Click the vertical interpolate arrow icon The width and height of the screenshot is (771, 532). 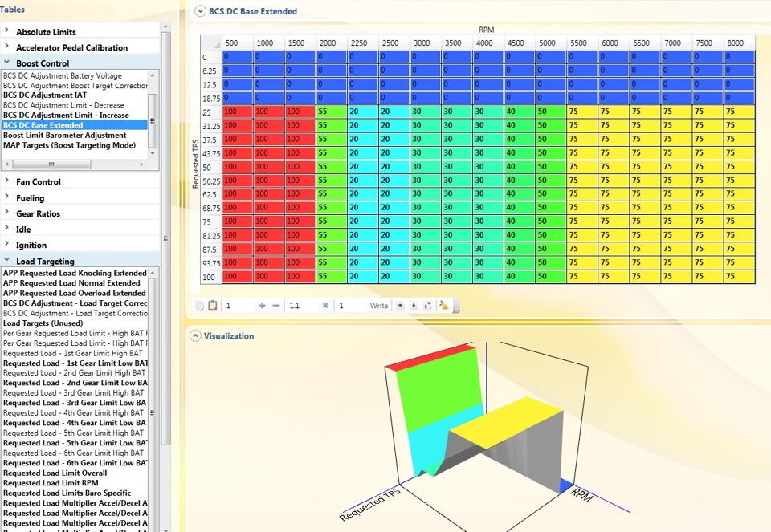[414, 306]
